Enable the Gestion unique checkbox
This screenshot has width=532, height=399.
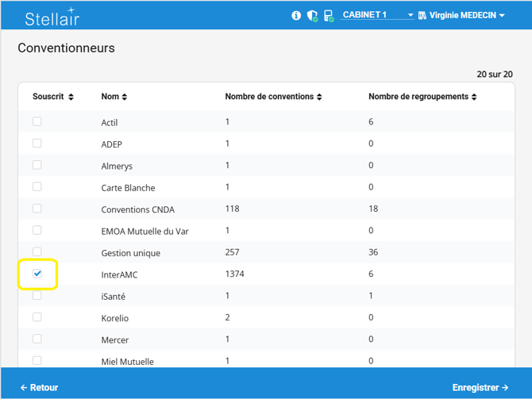(x=37, y=252)
